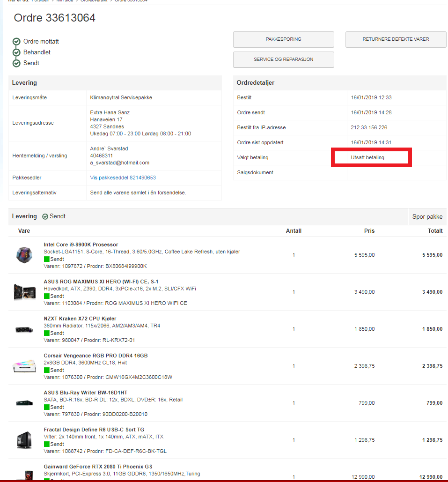The image size is (448, 482).
Task: Select 'Klimanøytral Servicepakke' delivery method
Action: pyautogui.click(x=121, y=98)
